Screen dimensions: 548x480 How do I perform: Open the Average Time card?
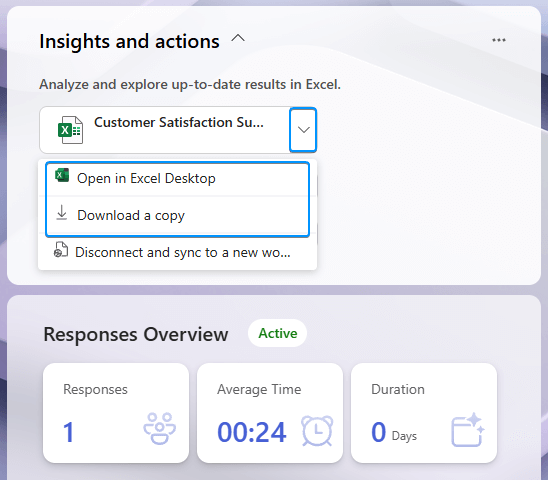(270, 413)
